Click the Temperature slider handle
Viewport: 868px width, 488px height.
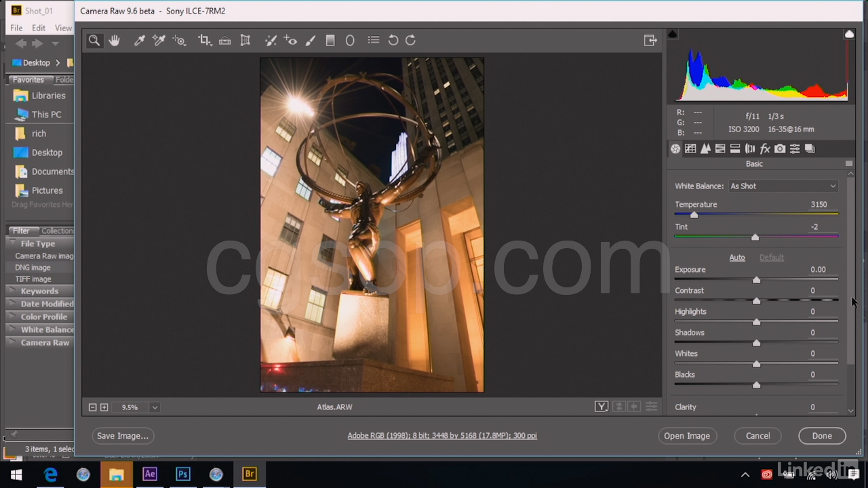pyautogui.click(x=694, y=215)
